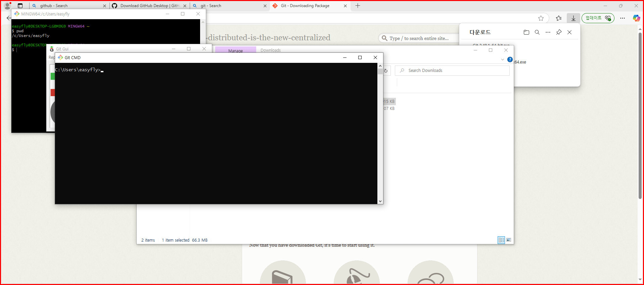Switch Explorer to details view

(501, 240)
